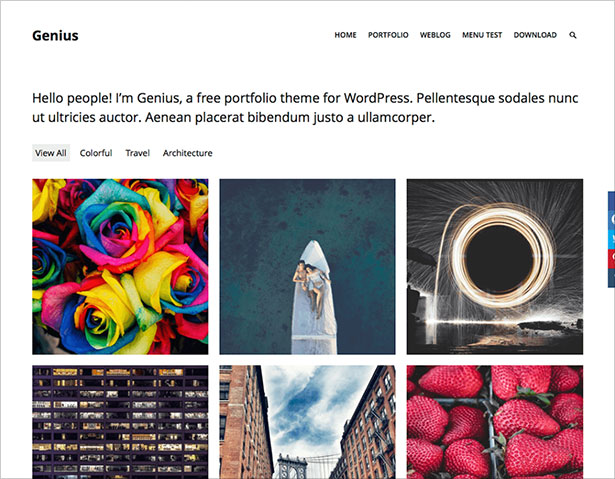
Task: Click the Genius site title
Action: (x=55, y=36)
